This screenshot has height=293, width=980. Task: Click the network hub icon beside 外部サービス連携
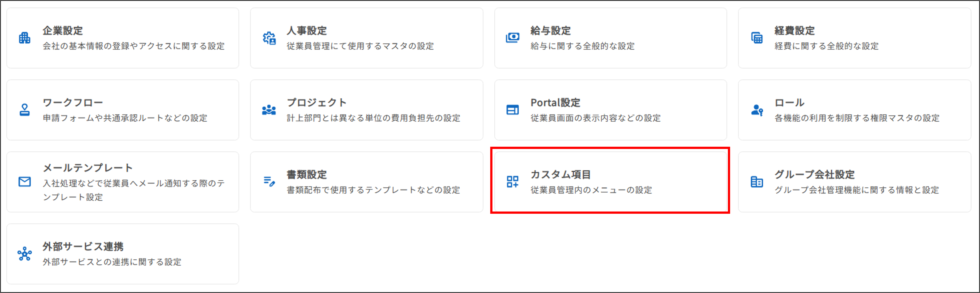coord(24,254)
